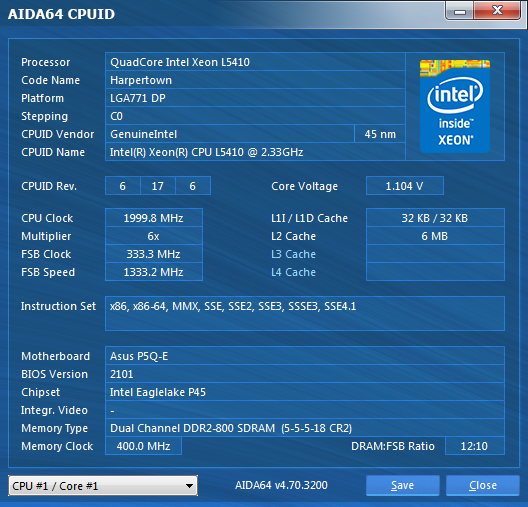The width and height of the screenshot is (528, 507).
Task: Select the 'QuadCore Intel Xeon L5410' processor value
Action: (x=255, y=62)
